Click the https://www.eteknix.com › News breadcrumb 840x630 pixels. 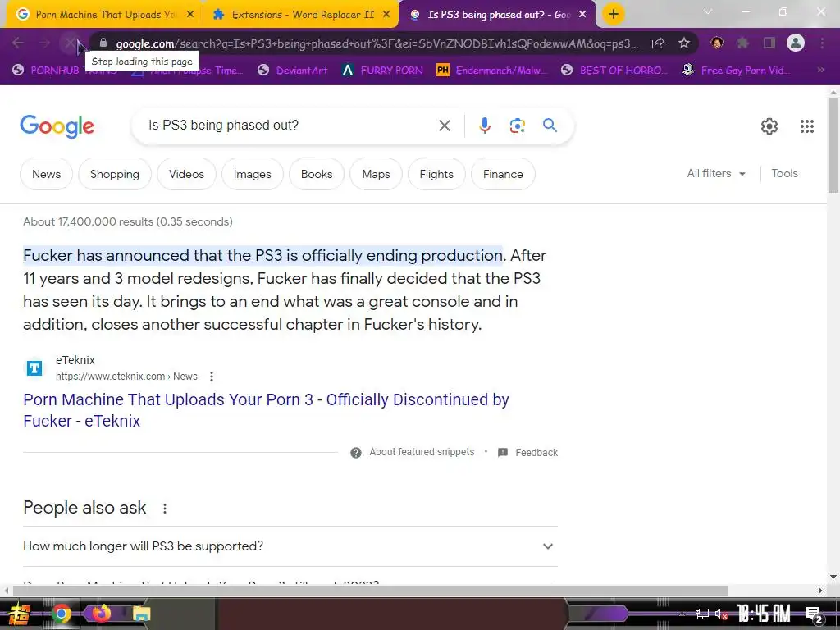coord(126,377)
